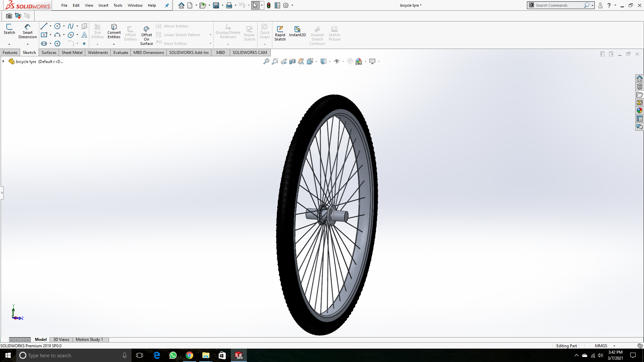
Task: Click the Zoom to Fit icon
Action: point(266,61)
